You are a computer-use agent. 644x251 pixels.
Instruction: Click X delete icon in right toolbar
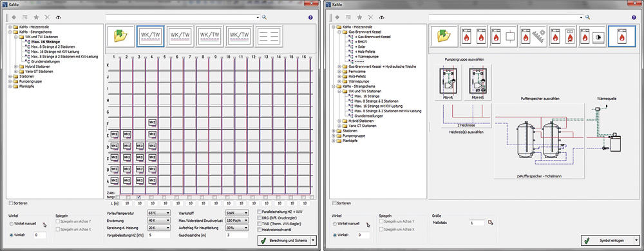(370, 17)
